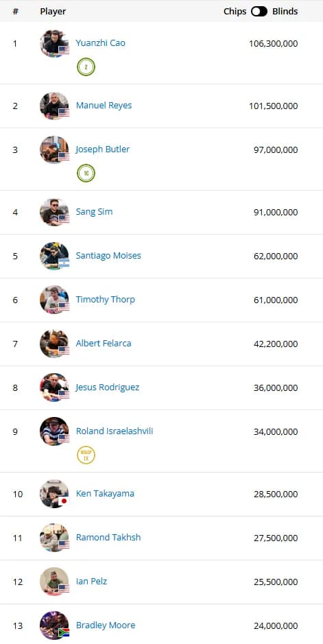Click Santiago Moises avatar with Argentina flag

click(x=54, y=256)
